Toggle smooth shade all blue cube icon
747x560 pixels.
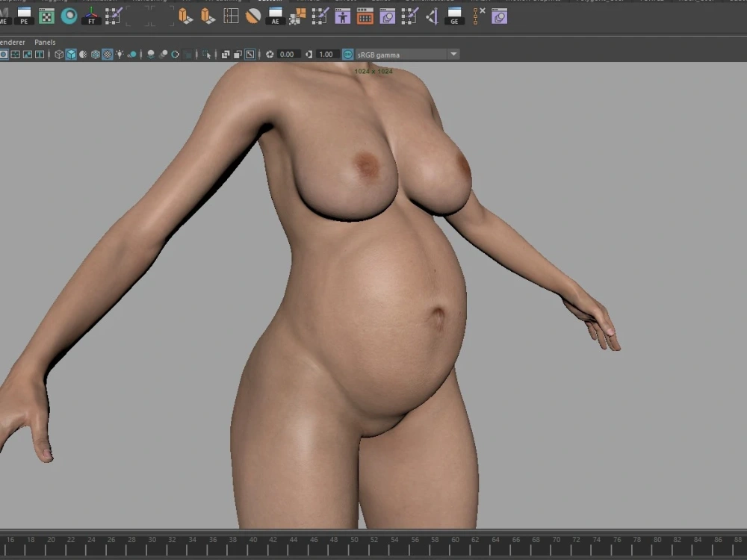[71, 55]
